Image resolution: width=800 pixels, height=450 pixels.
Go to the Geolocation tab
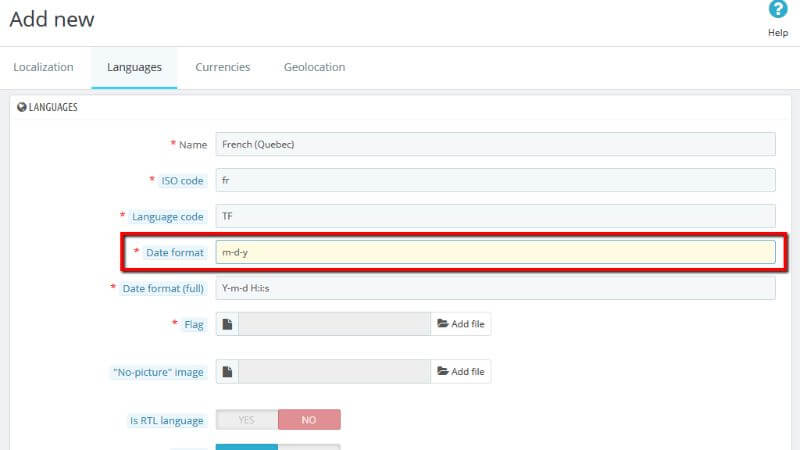314,67
